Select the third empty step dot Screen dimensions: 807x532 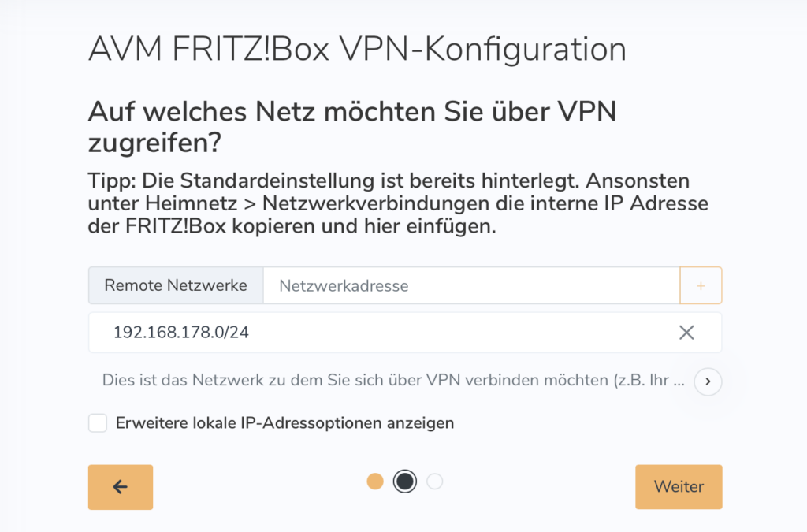pyautogui.click(x=434, y=481)
